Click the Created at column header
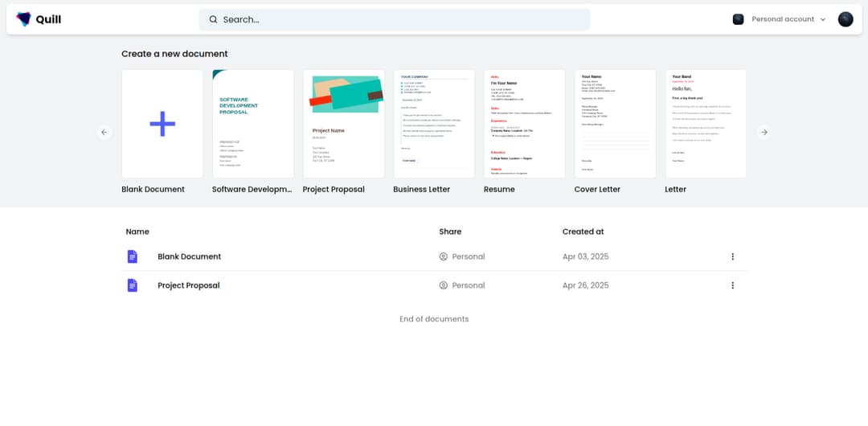This screenshot has width=868, height=426. [x=583, y=231]
